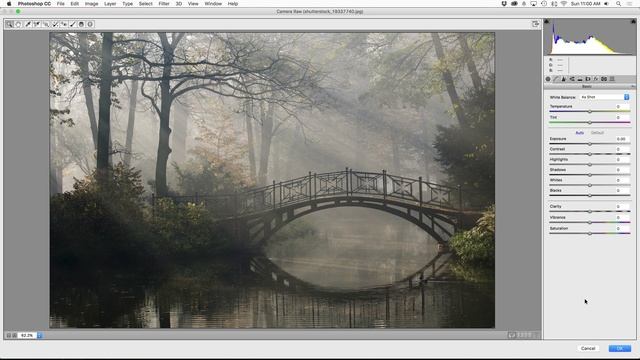Click the Saturation slider handle
This screenshot has height=360, width=640.
tap(589, 233)
